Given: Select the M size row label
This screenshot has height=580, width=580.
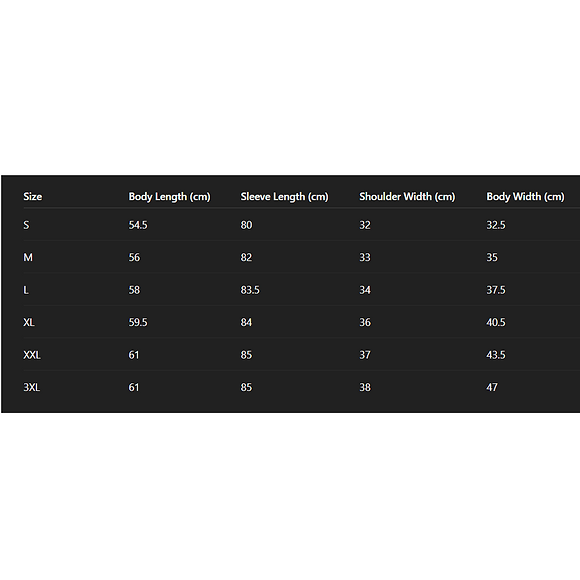Looking at the screenshot, I should click(28, 257).
